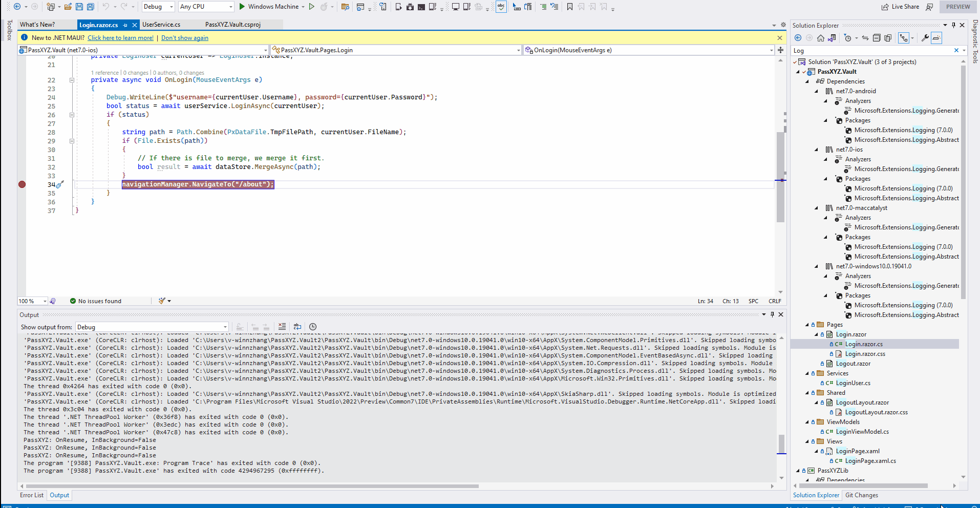This screenshot has width=980, height=508.
Task: Open the Show output from Debug dropdown
Action: [225, 327]
